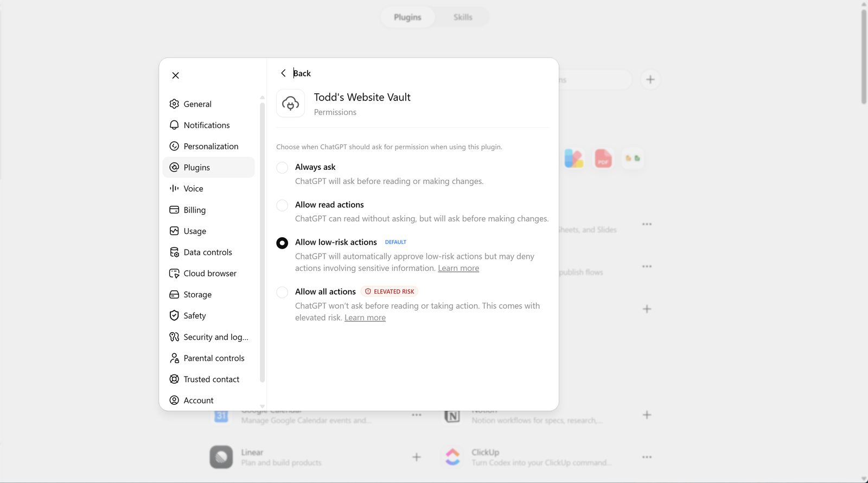
Task: Click the PDF plugin thumbnail in background
Action: (603, 158)
